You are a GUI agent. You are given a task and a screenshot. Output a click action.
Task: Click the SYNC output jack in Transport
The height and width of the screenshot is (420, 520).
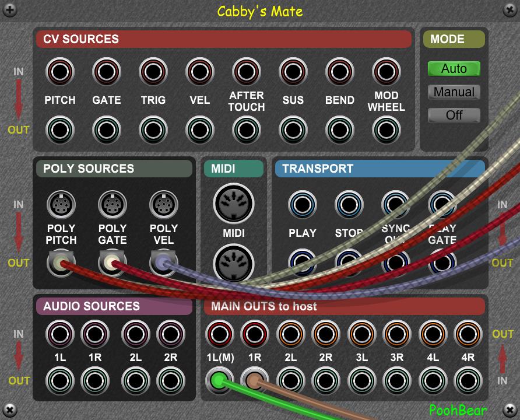(x=396, y=262)
